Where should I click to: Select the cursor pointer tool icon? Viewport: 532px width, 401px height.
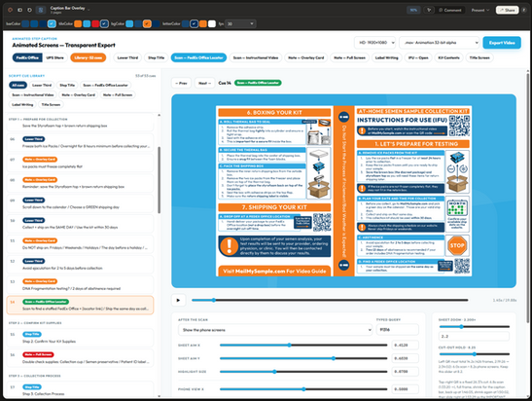(x=429, y=10)
